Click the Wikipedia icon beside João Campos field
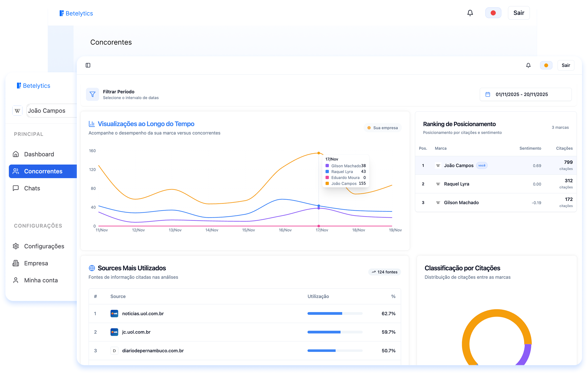 click(x=17, y=111)
